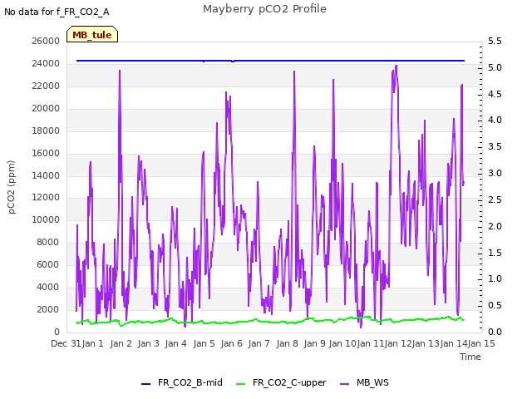This screenshot has height=399, width=532.
Task: Click the Jan 13 x-axis tick label
Action: 426,343
